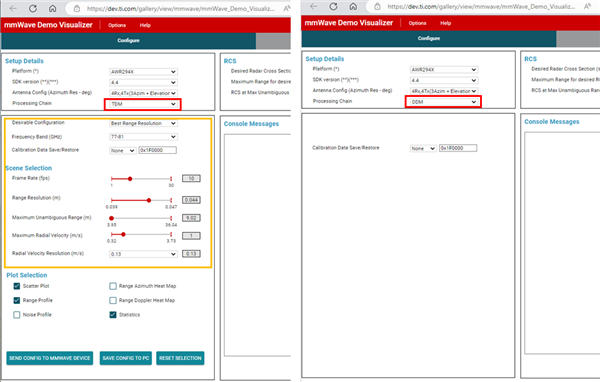Screen dimensions: 600x382
Task: Open the Options menu in the right visualizer window
Action: coord(417,23)
